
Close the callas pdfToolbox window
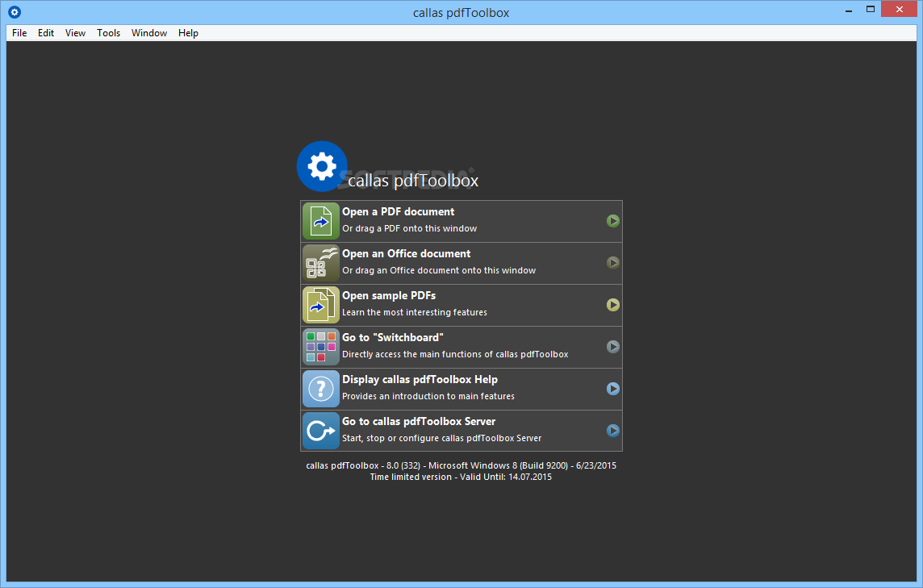[x=899, y=9]
